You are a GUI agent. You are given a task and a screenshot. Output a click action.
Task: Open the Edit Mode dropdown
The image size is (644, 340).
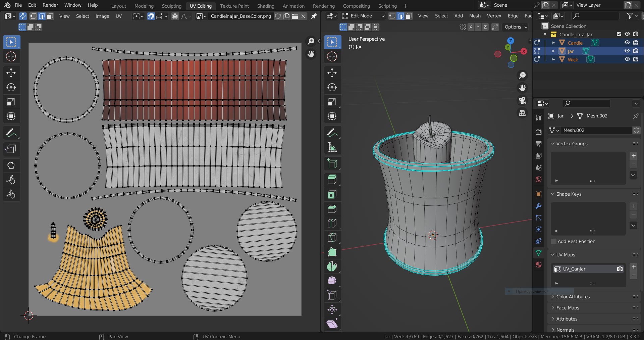click(363, 16)
